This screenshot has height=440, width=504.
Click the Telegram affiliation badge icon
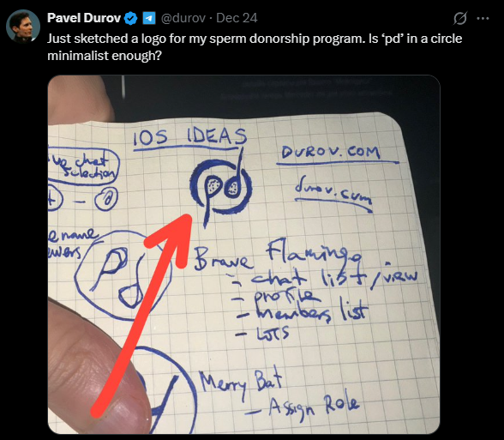(x=149, y=18)
